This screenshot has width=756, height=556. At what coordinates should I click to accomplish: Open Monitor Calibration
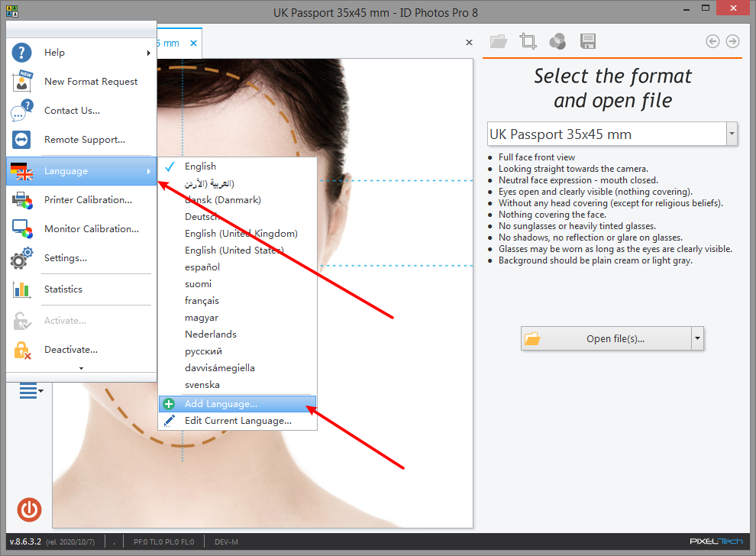[x=82, y=229]
